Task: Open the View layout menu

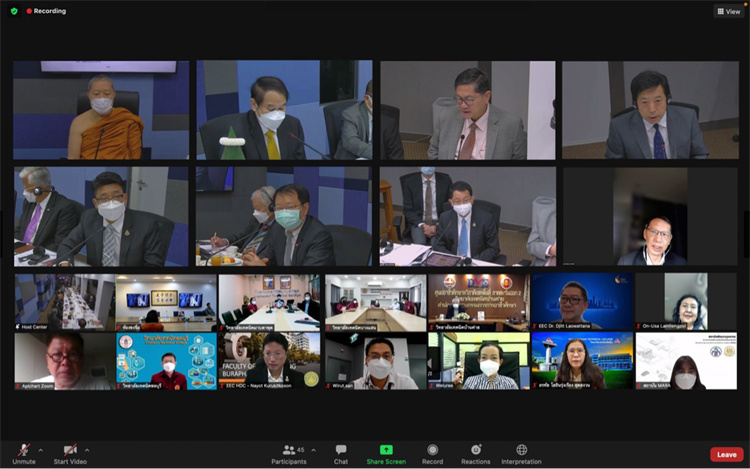Action: (727, 11)
